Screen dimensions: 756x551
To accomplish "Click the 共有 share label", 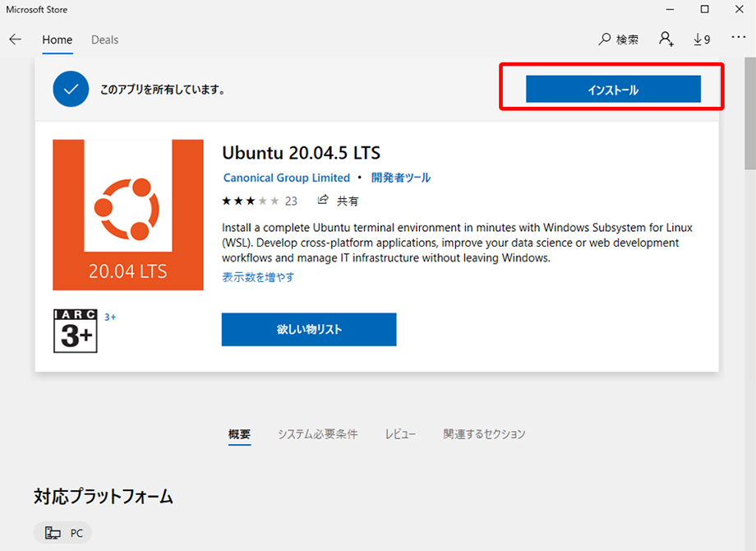I will click(x=348, y=201).
